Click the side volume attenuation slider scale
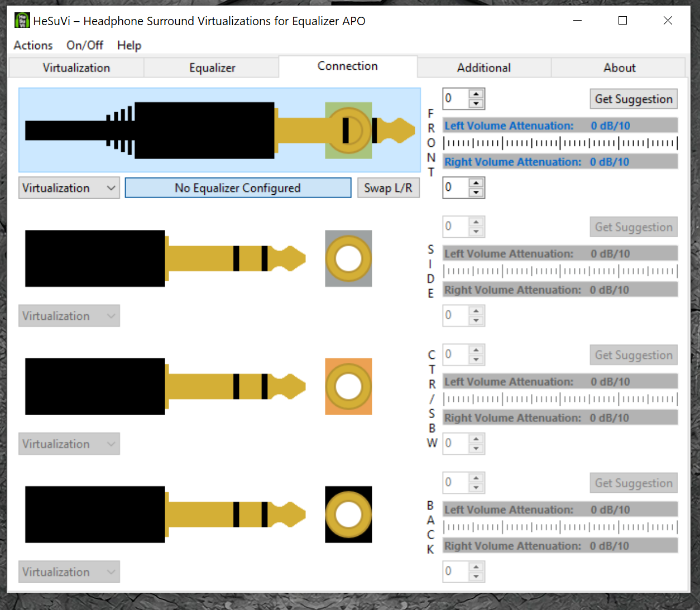The height and width of the screenshot is (610, 700). pyautogui.click(x=560, y=271)
